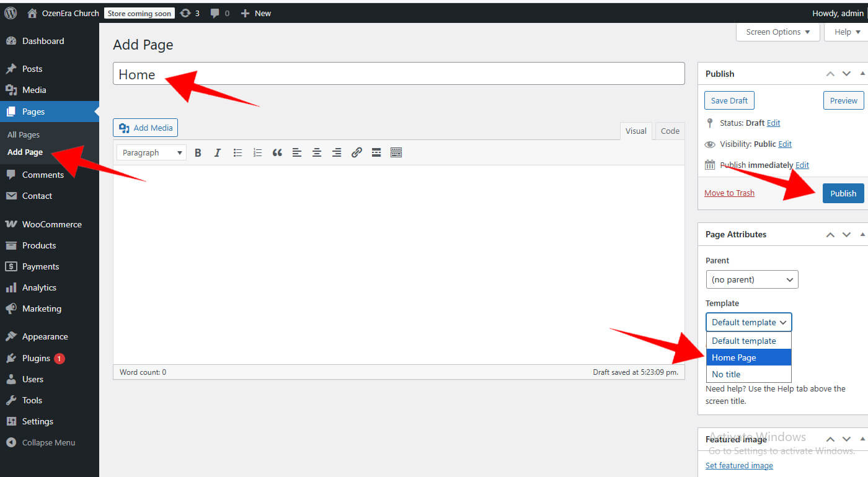This screenshot has height=477, width=868.
Task: Switch to the Code editor tab
Action: click(x=670, y=131)
